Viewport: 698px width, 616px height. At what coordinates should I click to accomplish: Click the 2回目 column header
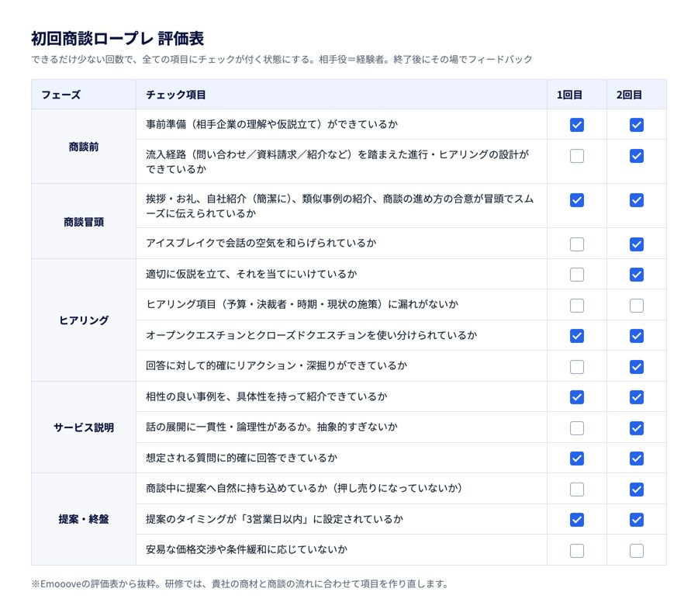636,95
